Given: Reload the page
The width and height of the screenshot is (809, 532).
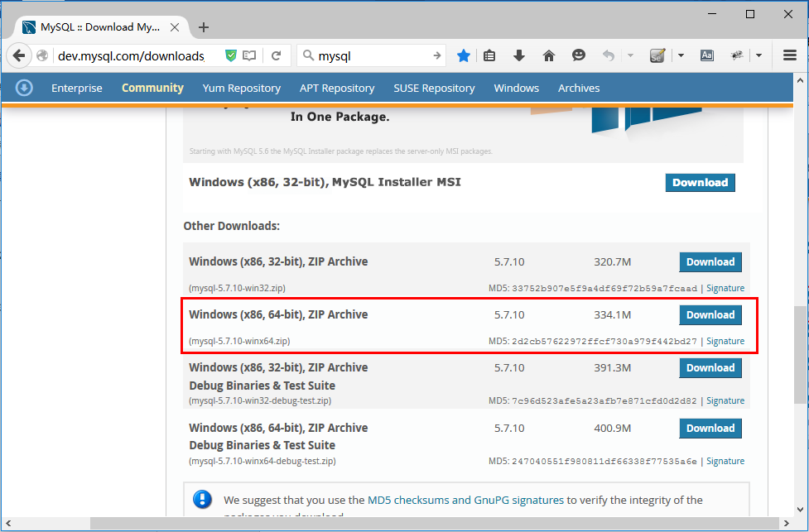Looking at the screenshot, I should click(x=276, y=55).
